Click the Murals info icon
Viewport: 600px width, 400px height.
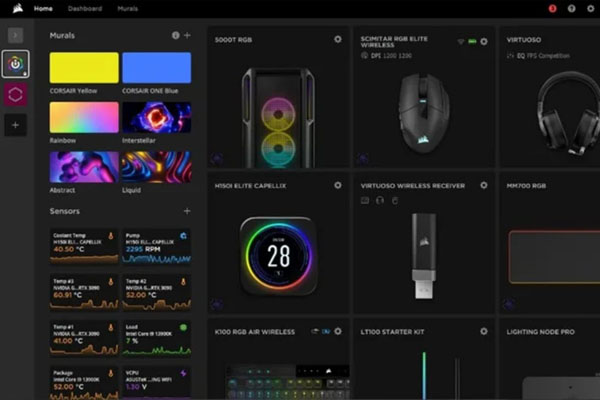point(176,35)
